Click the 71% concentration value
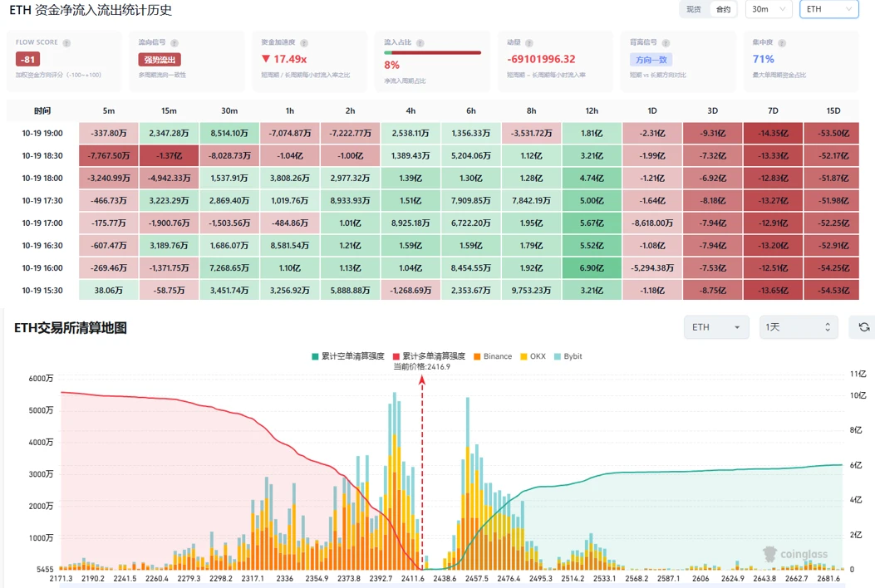 tap(764, 59)
